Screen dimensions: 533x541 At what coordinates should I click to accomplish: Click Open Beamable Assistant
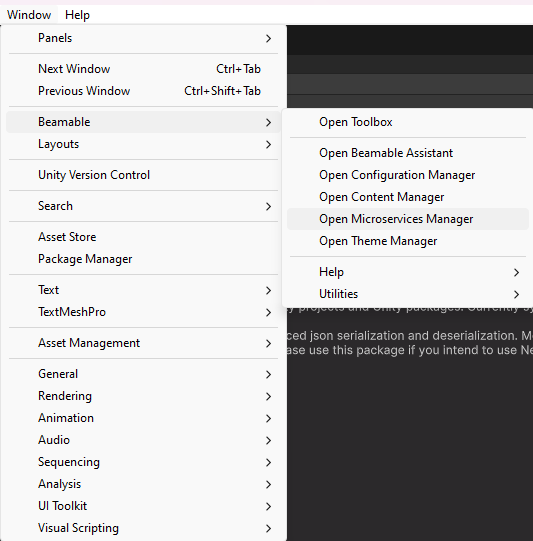pos(408,153)
